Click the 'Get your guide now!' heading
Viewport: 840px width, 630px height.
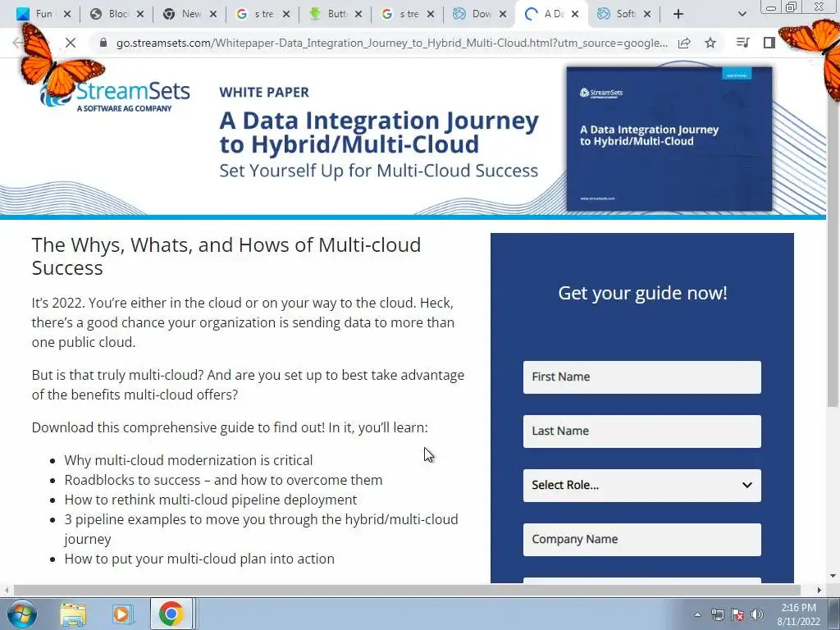point(642,293)
